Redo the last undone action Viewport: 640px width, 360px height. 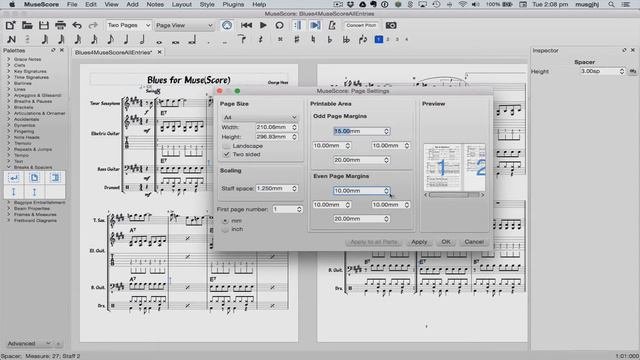point(93,25)
